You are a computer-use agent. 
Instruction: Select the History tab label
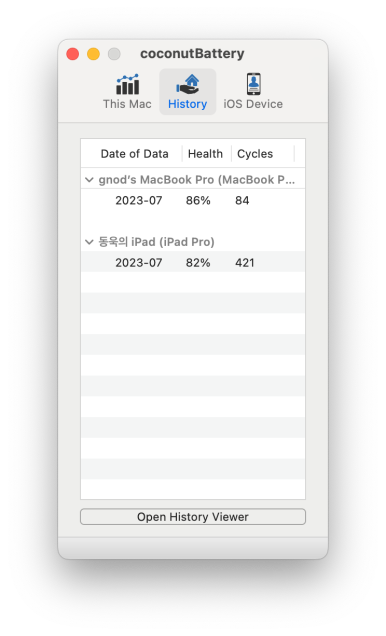coord(187,104)
